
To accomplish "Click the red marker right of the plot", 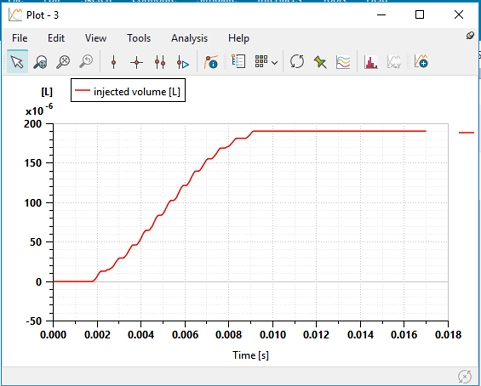I will coord(466,133).
